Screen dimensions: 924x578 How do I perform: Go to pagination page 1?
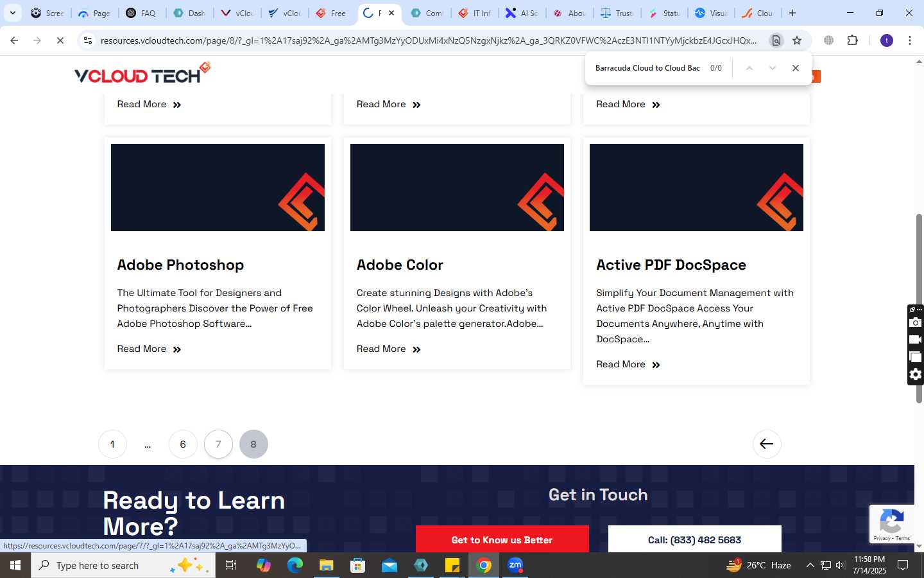(x=112, y=444)
